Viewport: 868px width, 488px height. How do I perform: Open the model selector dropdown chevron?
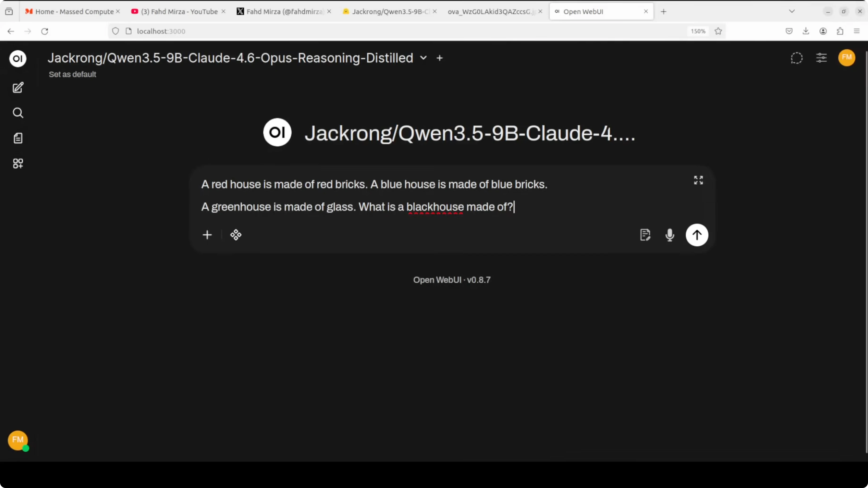click(x=423, y=58)
